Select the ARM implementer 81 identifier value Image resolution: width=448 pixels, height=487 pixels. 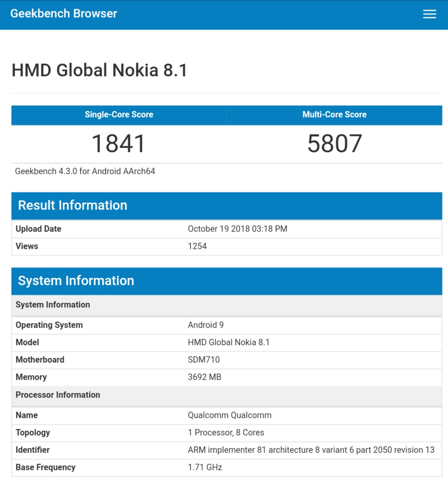[311, 450]
